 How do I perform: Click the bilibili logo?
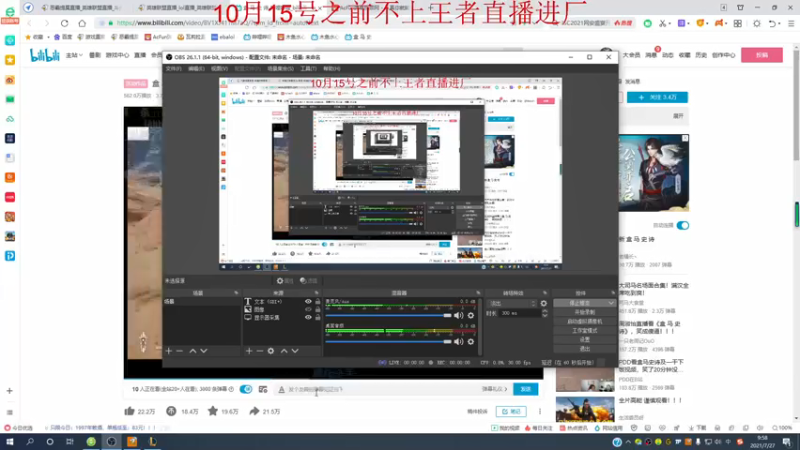pos(44,55)
